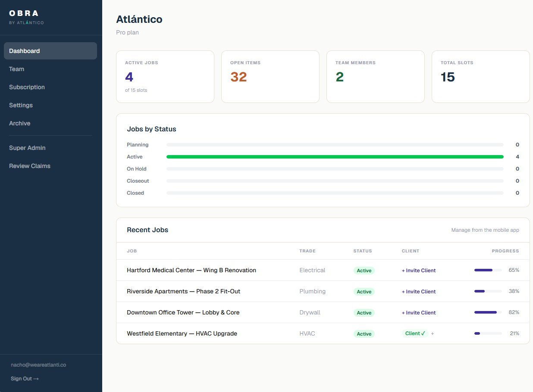This screenshot has height=392, width=533.
Task: Click the CLIENT column header
Action: point(411,251)
